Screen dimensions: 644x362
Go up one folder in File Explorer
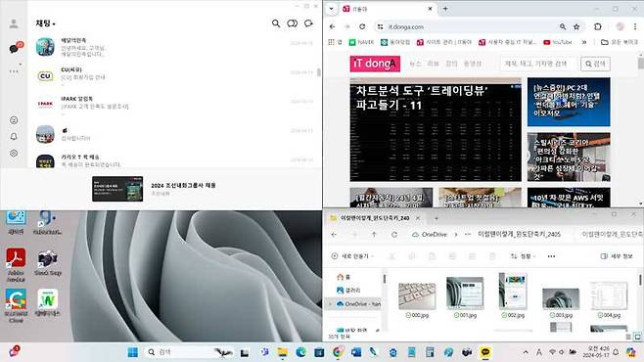click(374, 235)
